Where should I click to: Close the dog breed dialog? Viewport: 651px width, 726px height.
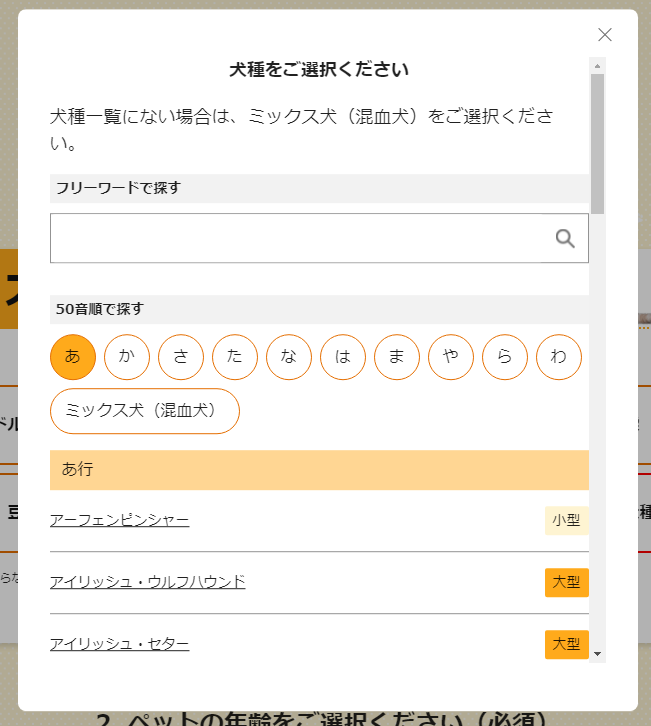click(605, 35)
